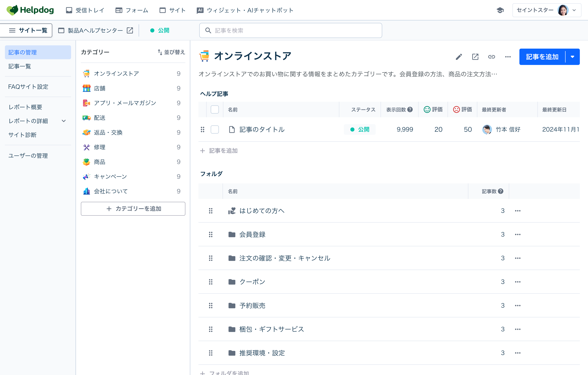Switch to the フォーム tab
The width and height of the screenshot is (588, 375).
point(132,10)
